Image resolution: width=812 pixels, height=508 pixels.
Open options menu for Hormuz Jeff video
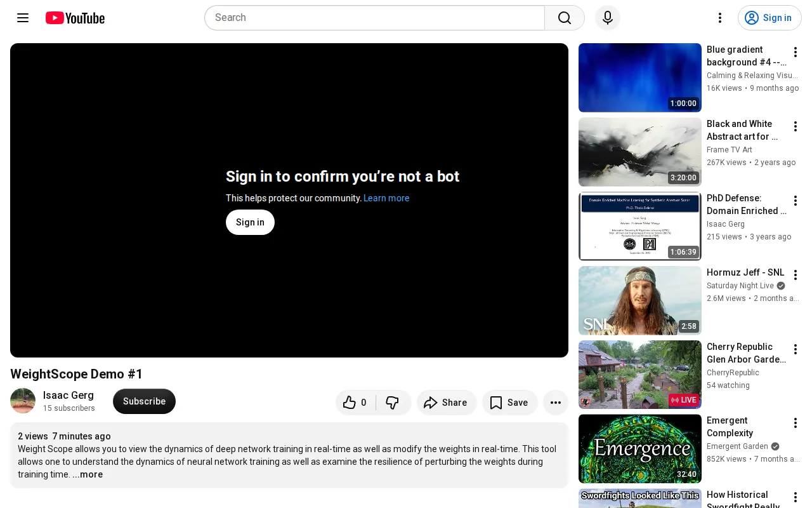pos(796,275)
